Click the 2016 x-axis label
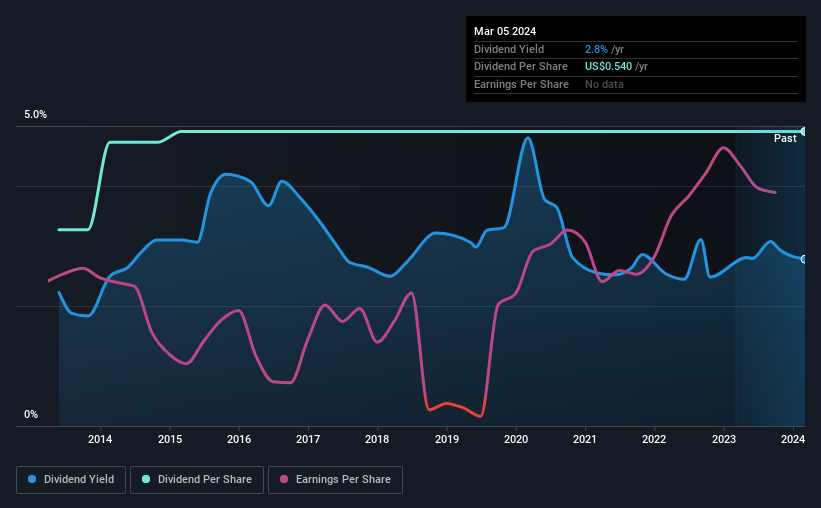The width and height of the screenshot is (821, 508). [239, 439]
